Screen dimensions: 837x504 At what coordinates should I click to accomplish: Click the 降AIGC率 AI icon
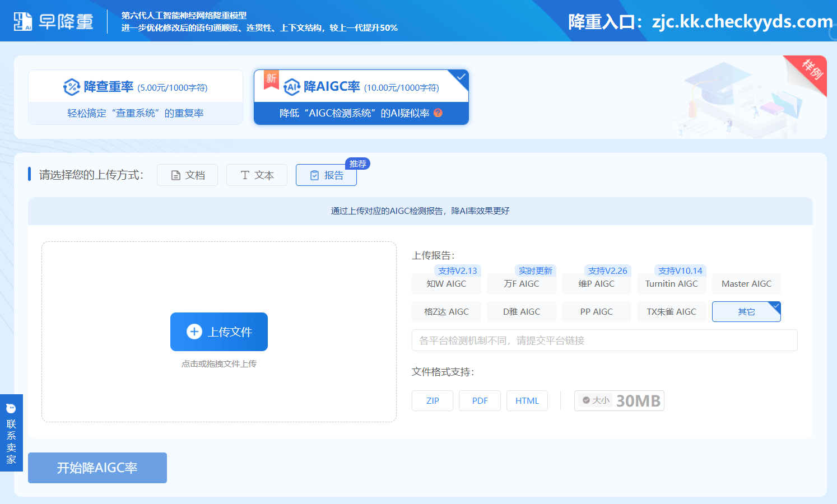click(292, 87)
